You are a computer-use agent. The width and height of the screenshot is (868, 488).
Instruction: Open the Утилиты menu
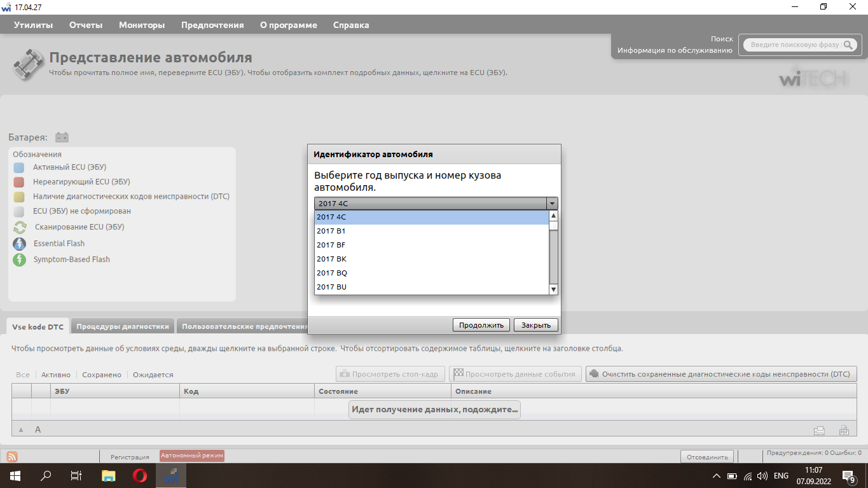pos(33,25)
